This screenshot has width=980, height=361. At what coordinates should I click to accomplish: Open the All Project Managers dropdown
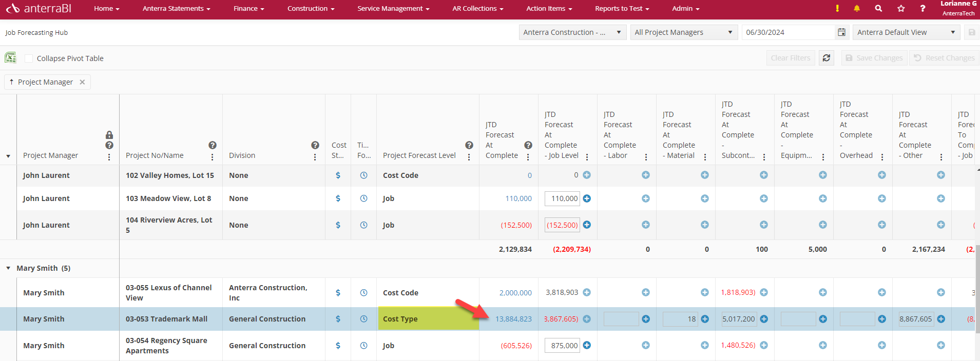click(x=683, y=32)
